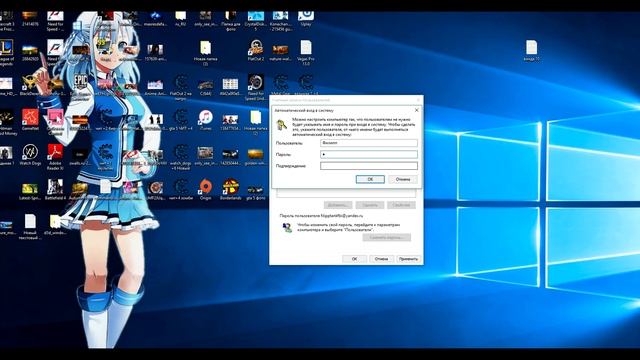Select the 'gta 5 фото' folder icon

[256, 189]
